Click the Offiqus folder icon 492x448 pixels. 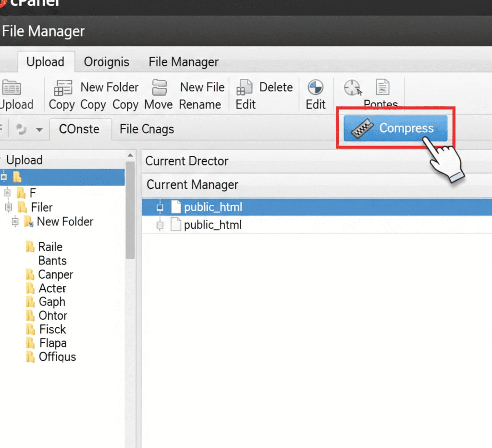pyautogui.click(x=30, y=357)
